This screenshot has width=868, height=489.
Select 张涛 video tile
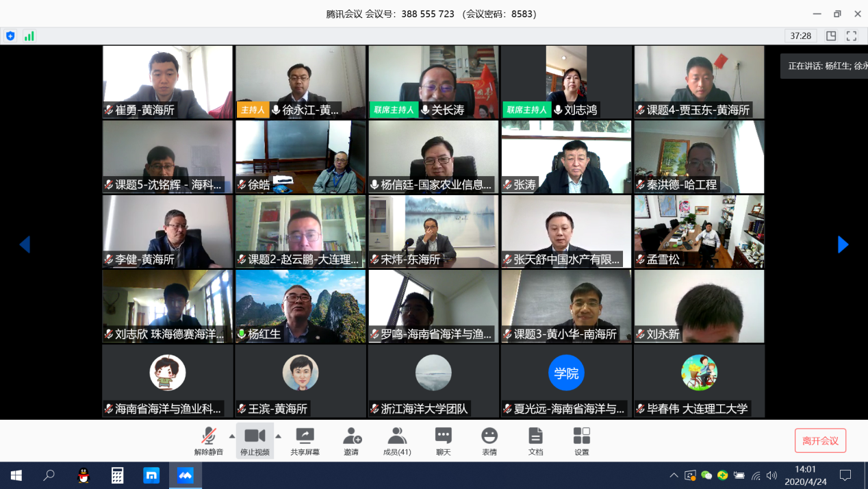click(566, 157)
